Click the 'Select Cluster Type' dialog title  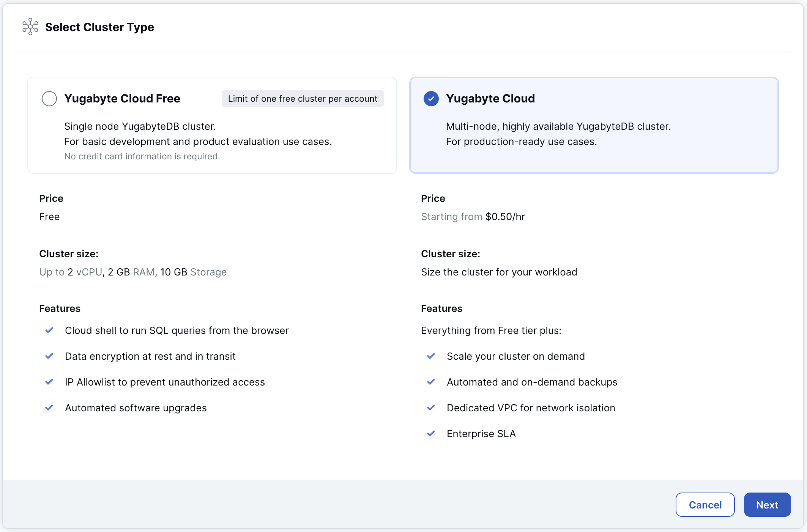pos(99,27)
